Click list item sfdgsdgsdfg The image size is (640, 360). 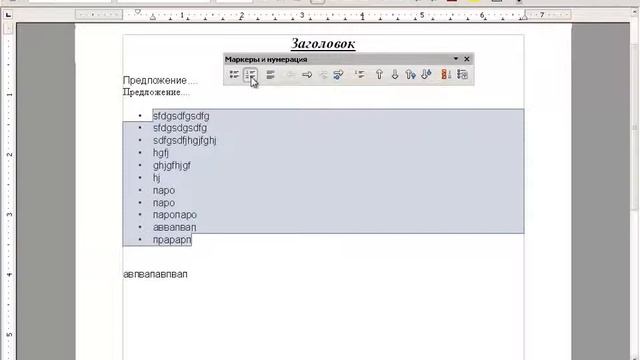(180, 129)
